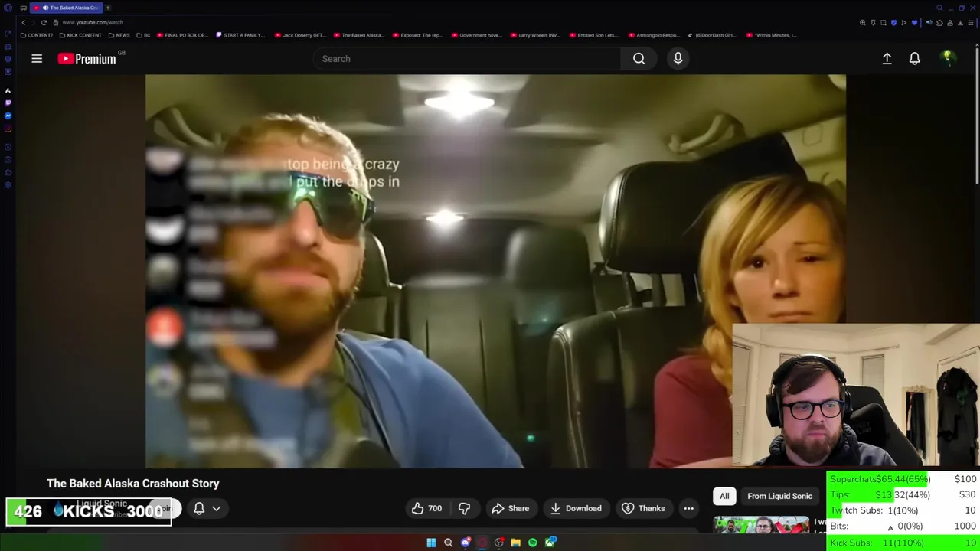Click the video title Baked Alaska Crashout Story

[133, 484]
